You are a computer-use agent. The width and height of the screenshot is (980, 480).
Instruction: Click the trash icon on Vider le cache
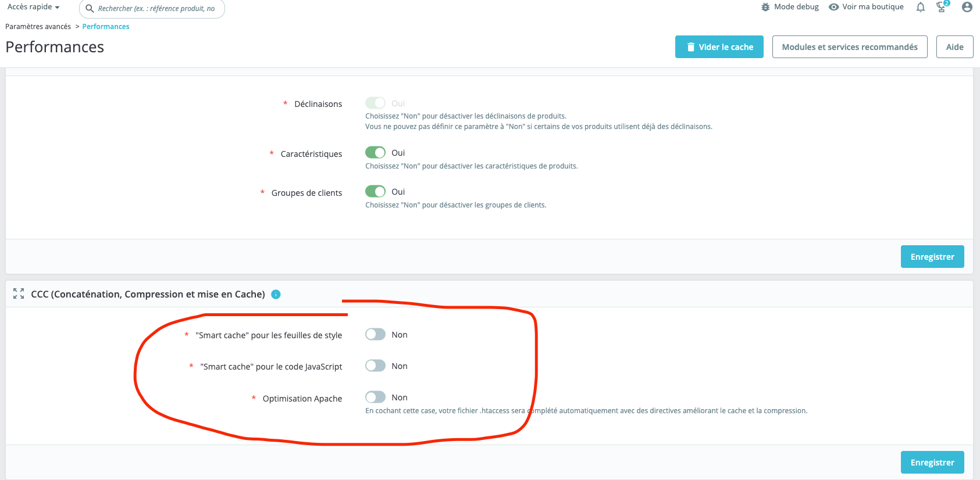coord(690,47)
